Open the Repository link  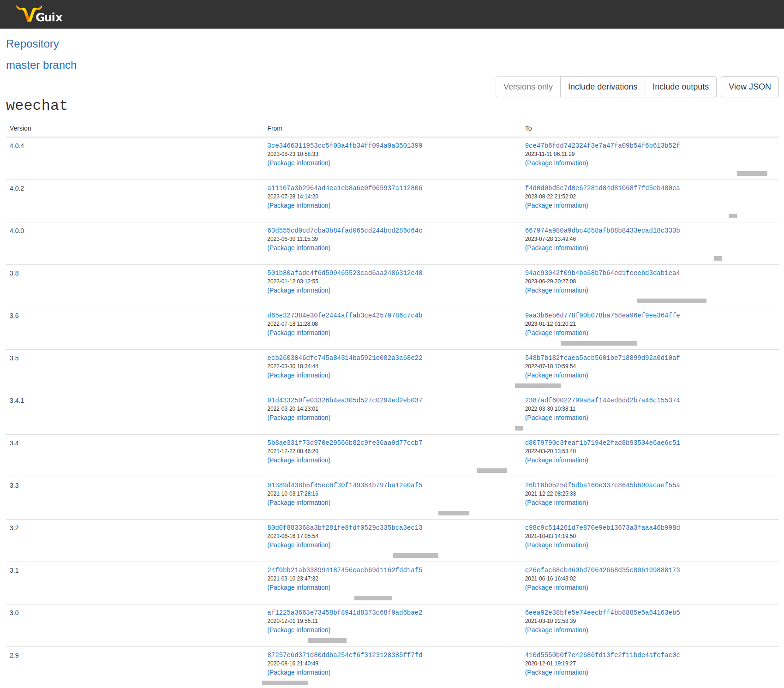(x=32, y=44)
